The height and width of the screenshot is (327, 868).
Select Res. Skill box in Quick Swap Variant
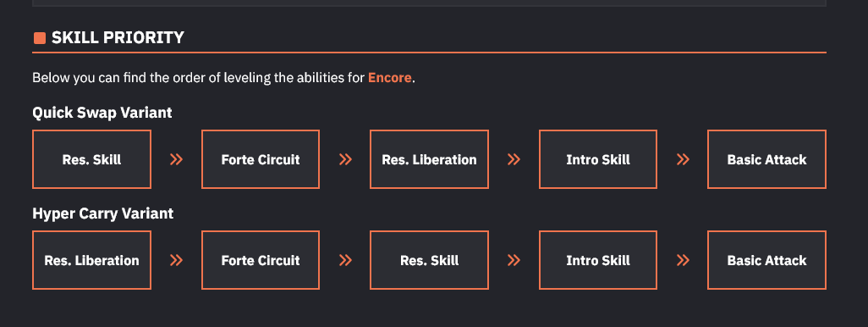coord(92,159)
